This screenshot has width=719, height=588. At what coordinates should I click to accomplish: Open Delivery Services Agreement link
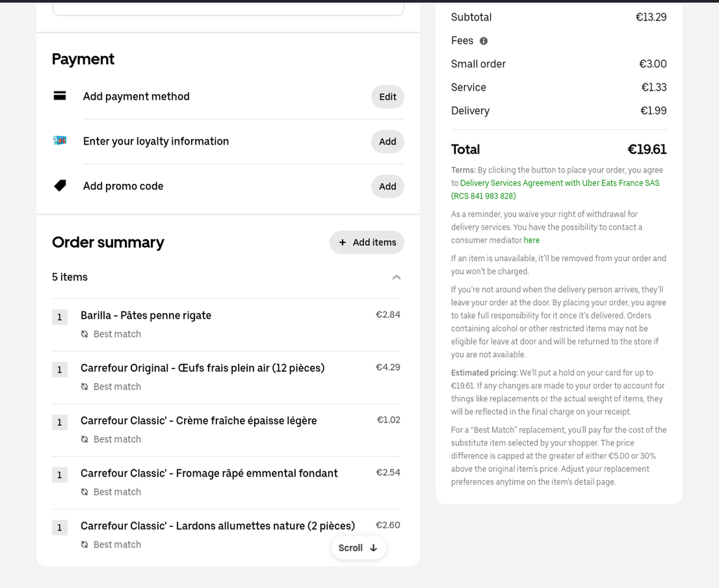pos(560,183)
